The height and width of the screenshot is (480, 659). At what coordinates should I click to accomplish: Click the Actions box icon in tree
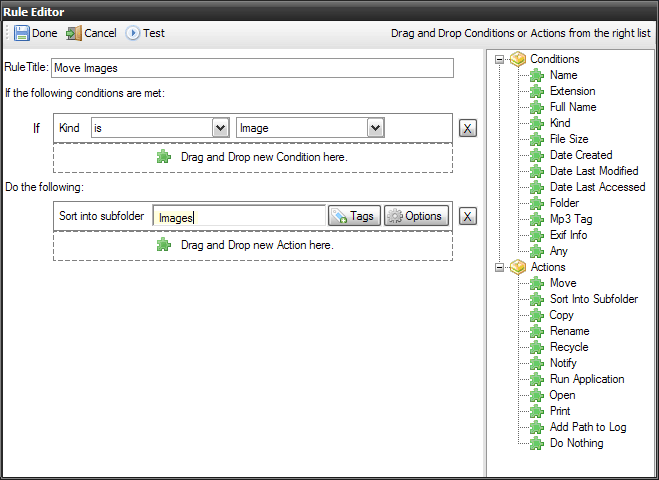(518, 267)
